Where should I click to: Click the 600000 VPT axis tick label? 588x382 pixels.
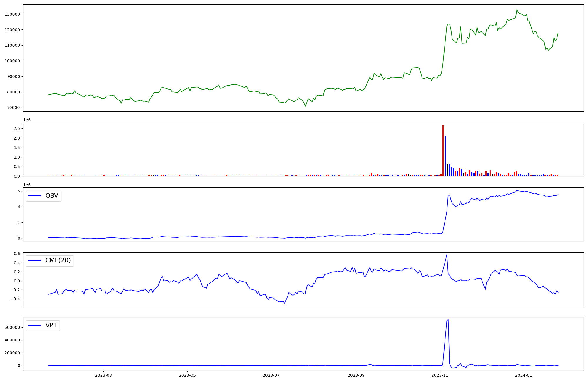pyautogui.click(x=12, y=327)
